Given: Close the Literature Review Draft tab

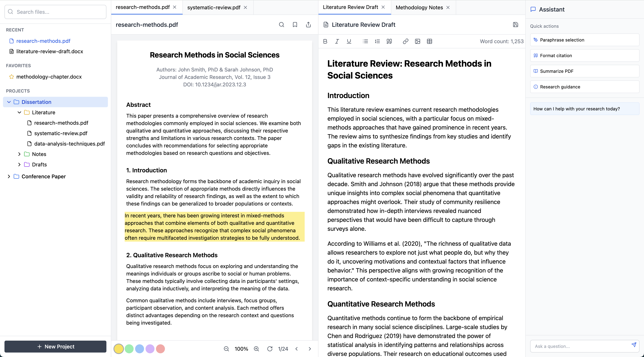Looking at the screenshot, I should click(x=383, y=7).
